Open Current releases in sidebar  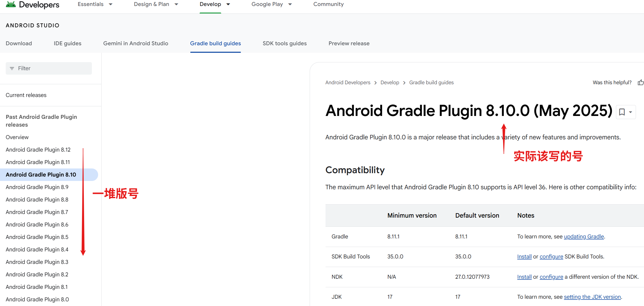(x=26, y=95)
